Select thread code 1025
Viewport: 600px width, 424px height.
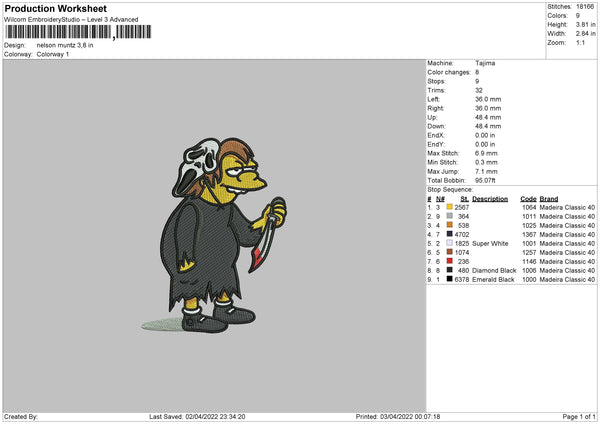point(529,225)
